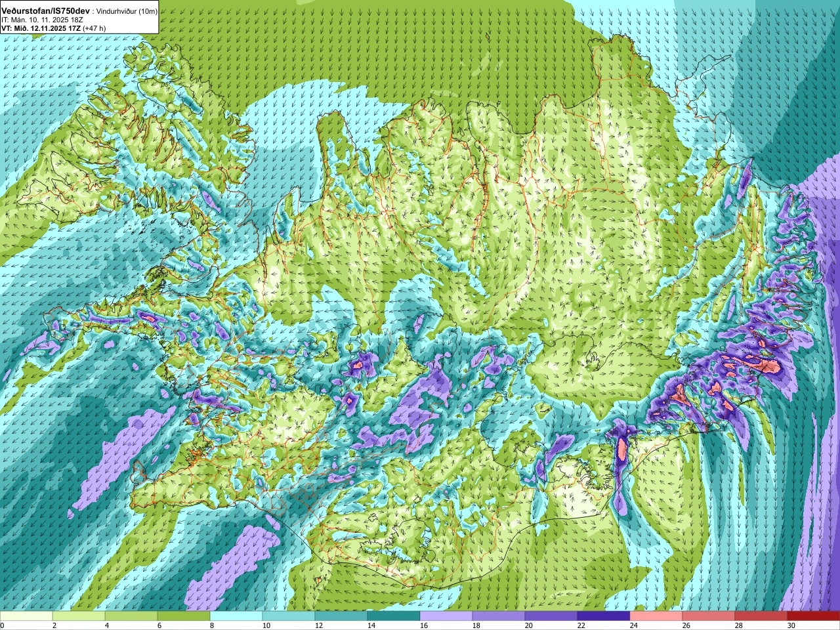The height and width of the screenshot is (630, 840).
Task: Select the 26–28 salmon legend swatch
Action: pyautogui.click(x=709, y=616)
